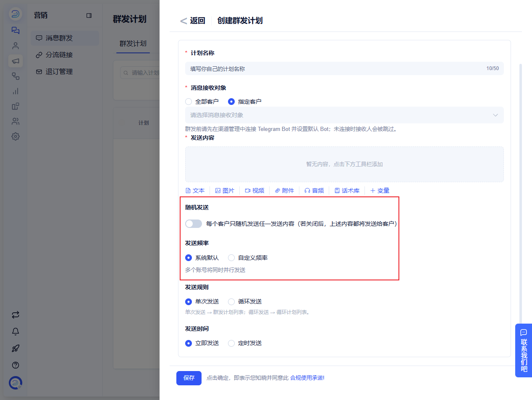Screen dimensions: 532x400
Task: Open 退订管理 in the 营销 menu
Action: [x=65, y=72]
